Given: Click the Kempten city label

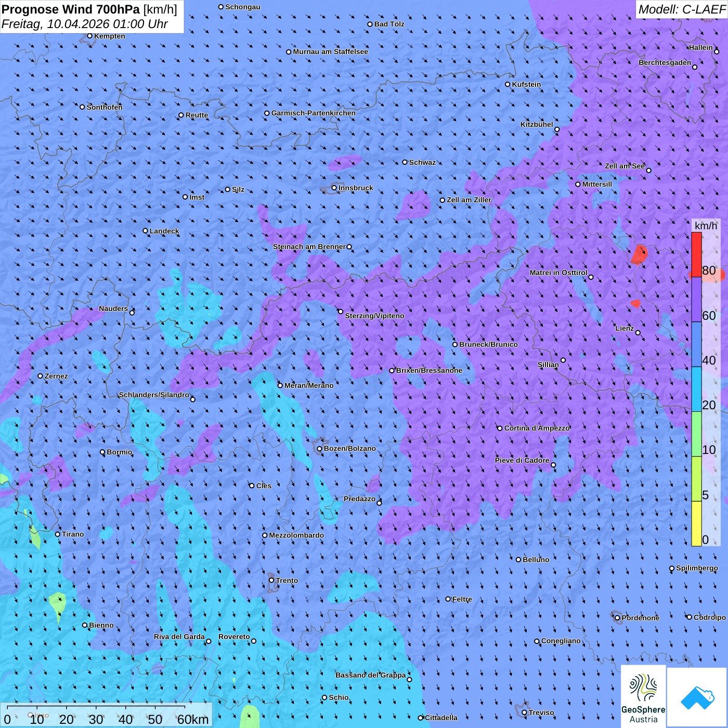Looking at the screenshot, I should click(110, 36).
